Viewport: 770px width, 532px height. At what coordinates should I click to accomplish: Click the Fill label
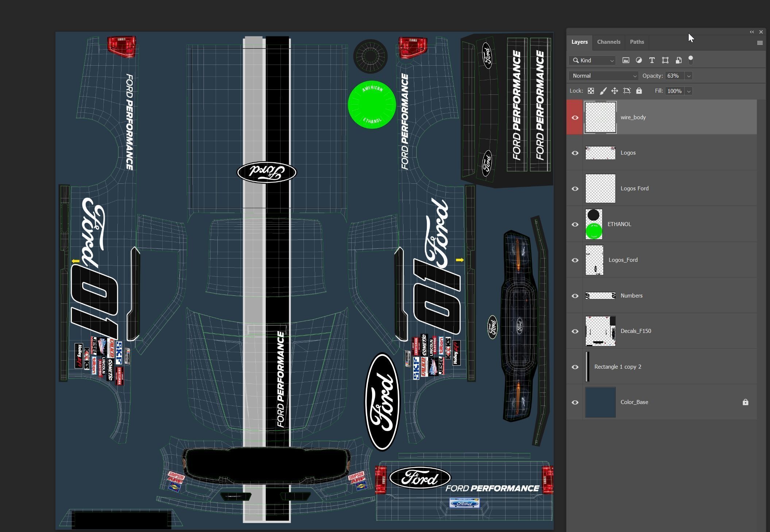(659, 91)
